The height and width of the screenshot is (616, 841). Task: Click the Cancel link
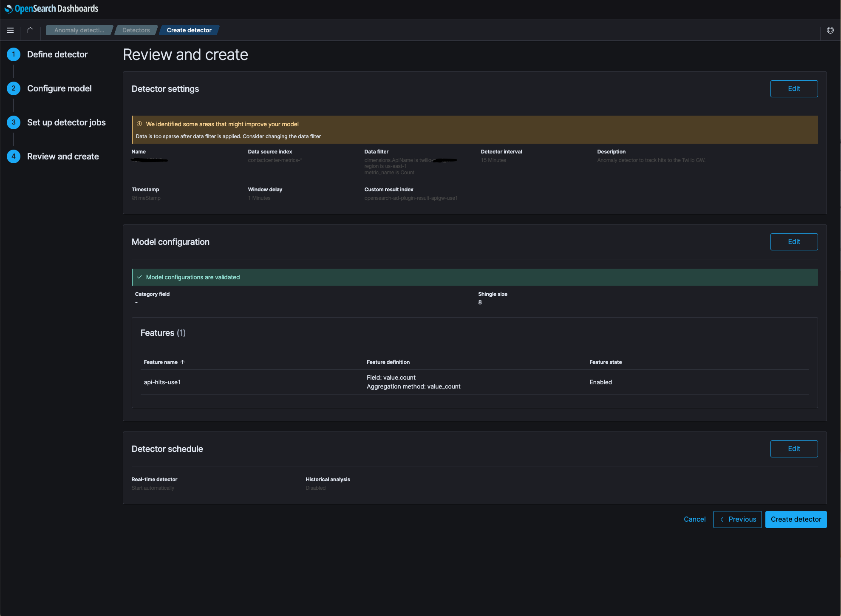(694, 519)
